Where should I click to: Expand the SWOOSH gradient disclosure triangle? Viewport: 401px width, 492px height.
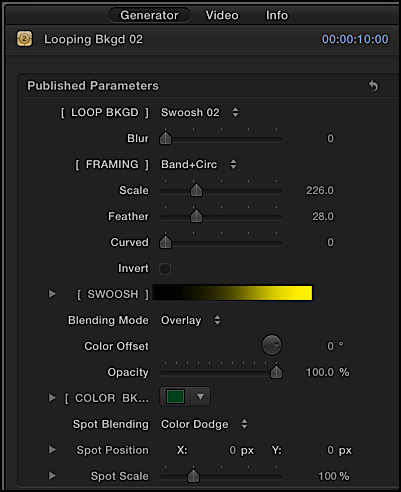(x=52, y=294)
